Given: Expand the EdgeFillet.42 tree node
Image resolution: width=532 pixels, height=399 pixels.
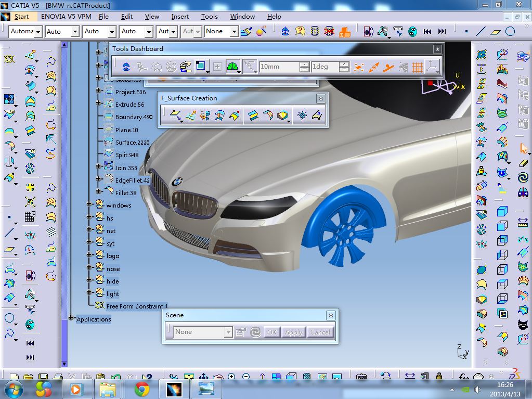Looking at the screenshot, I should tap(98, 179).
